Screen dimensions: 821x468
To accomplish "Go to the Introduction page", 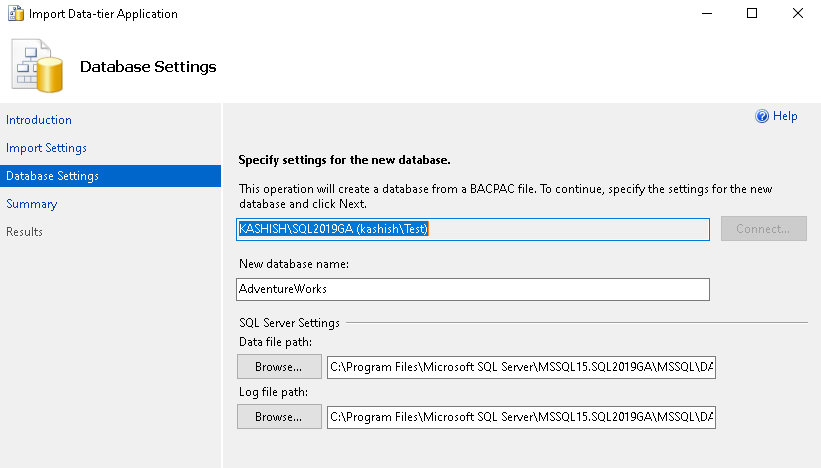I will click(x=39, y=120).
